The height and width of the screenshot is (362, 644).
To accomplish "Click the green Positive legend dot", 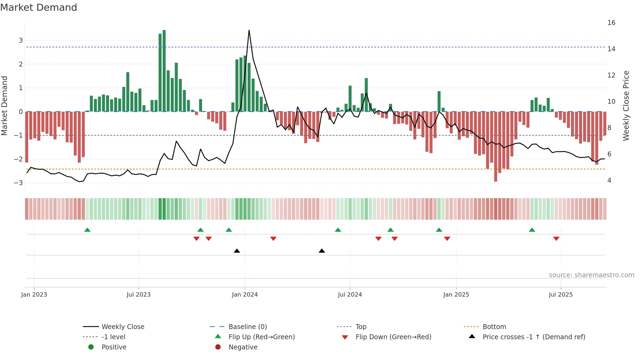I will 91,347.
